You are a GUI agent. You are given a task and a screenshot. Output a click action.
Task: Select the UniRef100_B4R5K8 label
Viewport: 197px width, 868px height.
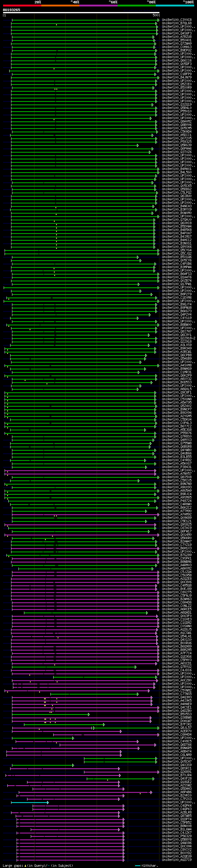pos(177,230)
